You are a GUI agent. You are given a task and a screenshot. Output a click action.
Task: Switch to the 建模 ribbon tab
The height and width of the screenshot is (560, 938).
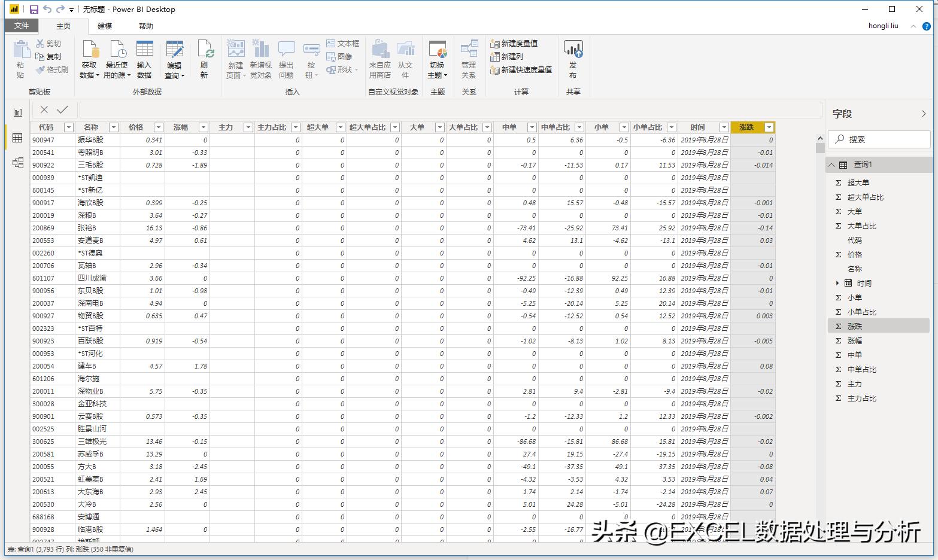[x=104, y=26]
